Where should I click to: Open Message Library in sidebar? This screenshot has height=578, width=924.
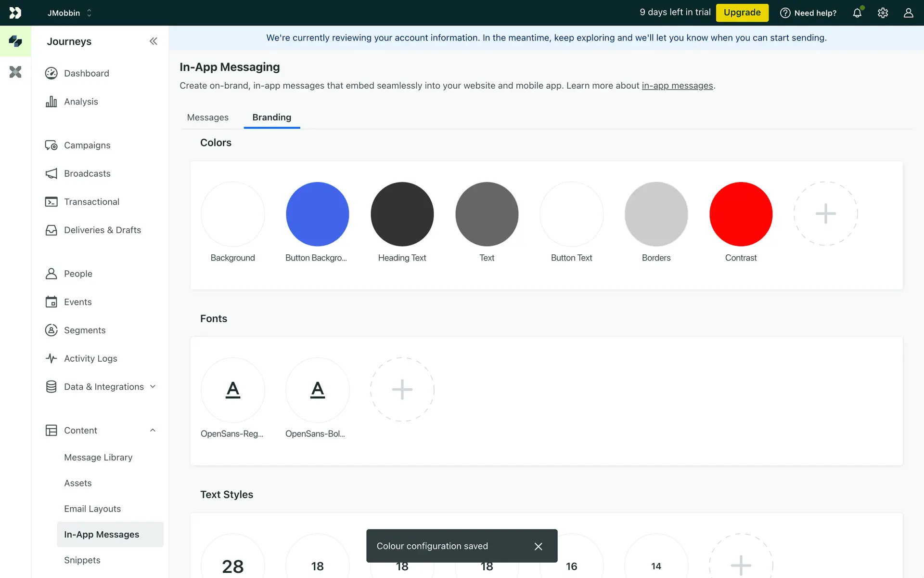[98, 458]
